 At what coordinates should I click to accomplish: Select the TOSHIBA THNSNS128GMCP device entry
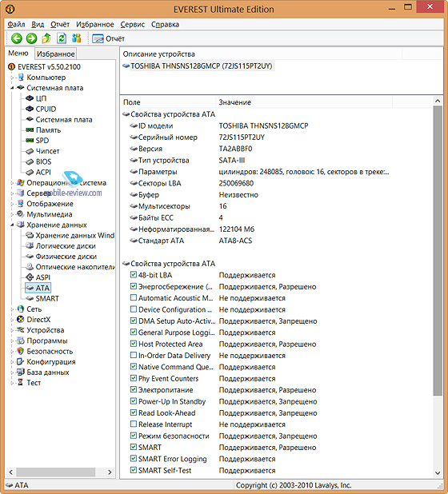[198, 66]
